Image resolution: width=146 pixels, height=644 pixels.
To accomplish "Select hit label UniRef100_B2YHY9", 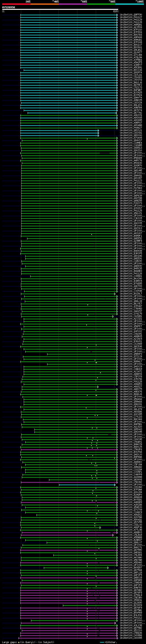I will click(131, 605).
